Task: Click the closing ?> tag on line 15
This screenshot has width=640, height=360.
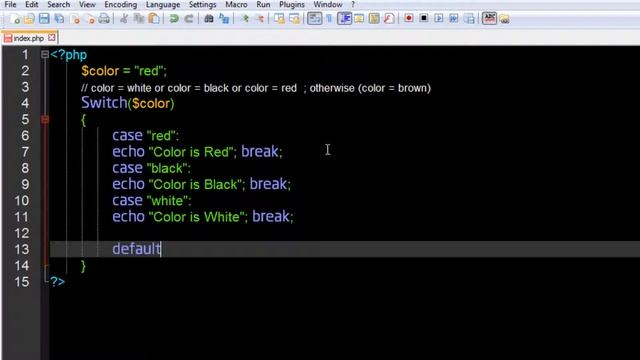Action: tap(58, 281)
